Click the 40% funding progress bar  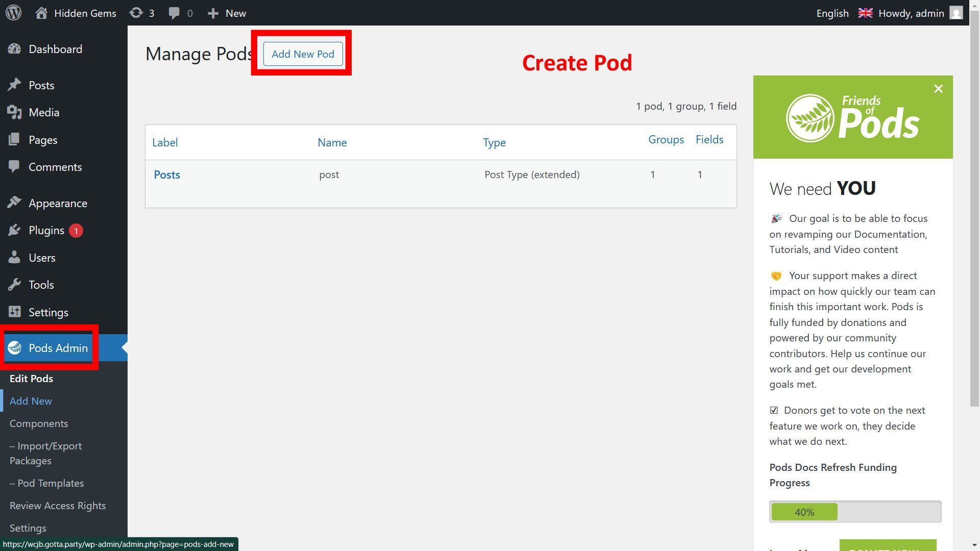click(855, 512)
